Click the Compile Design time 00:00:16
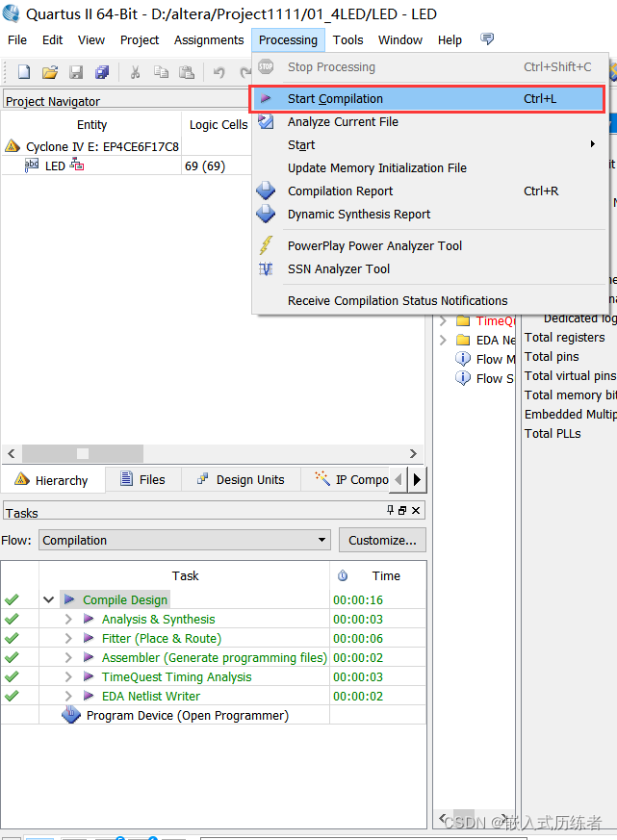The image size is (617, 840). (358, 600)
